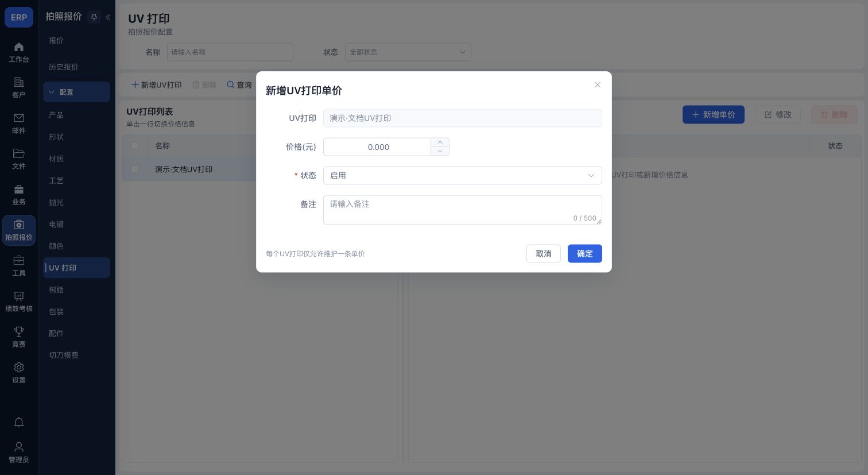Focus the 名称 search input field
The width and height of the screenshot is (868, 475).
click(230, 52)
